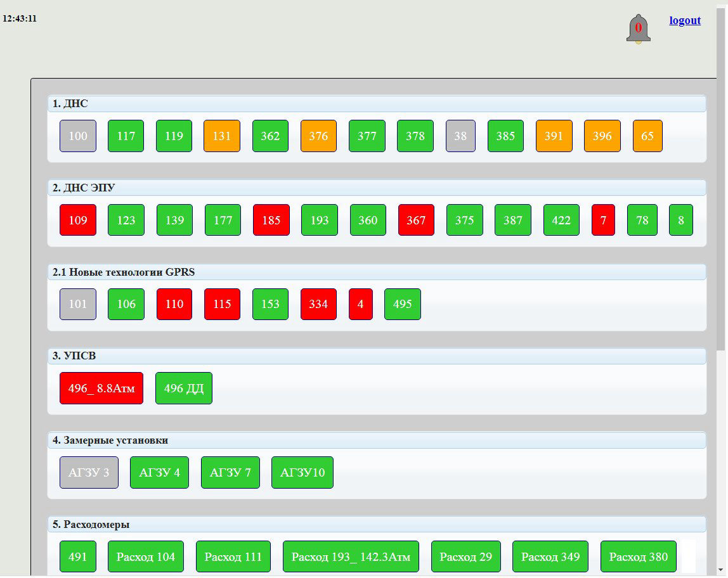Select station 7 in ДНС ЭПУ section
The height and width of the screenshot is (578, 728).
603,220
